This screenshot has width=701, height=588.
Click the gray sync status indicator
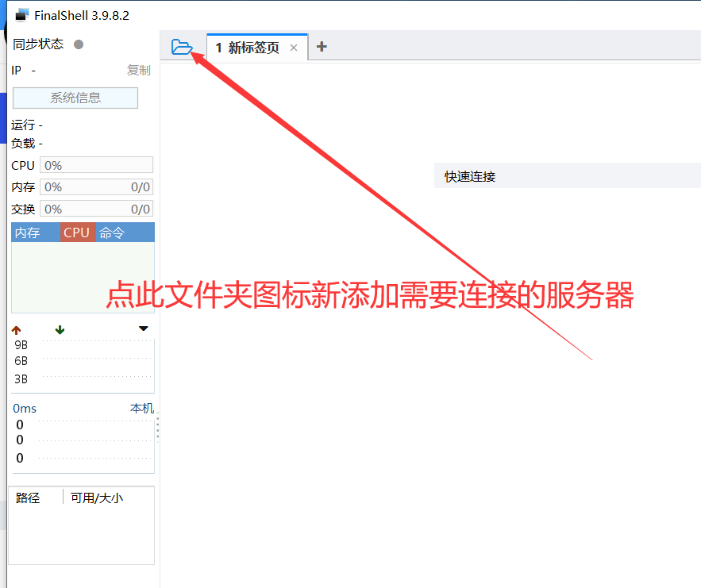point(79,44)
